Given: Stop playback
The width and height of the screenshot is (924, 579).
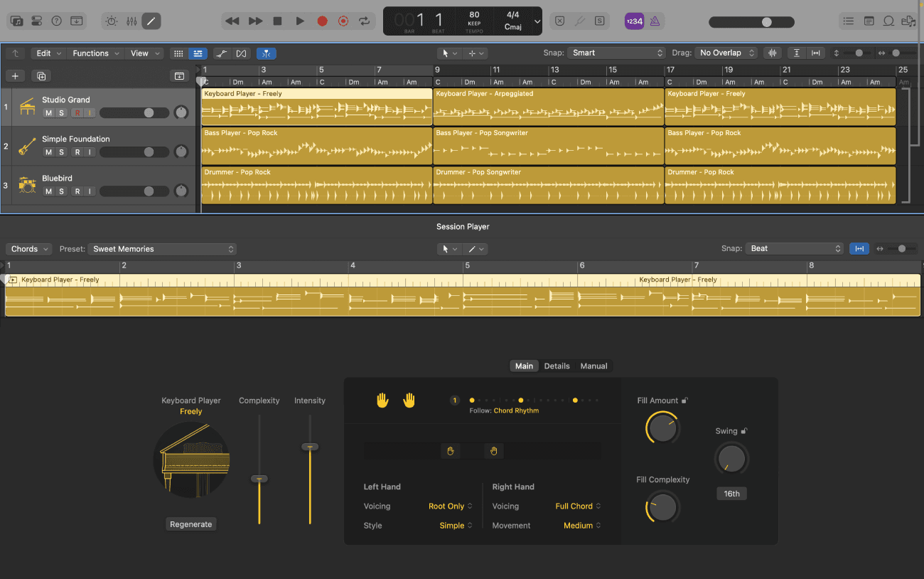Looking at the screenshot, I should pyautogui.click(x=278, y=21).
